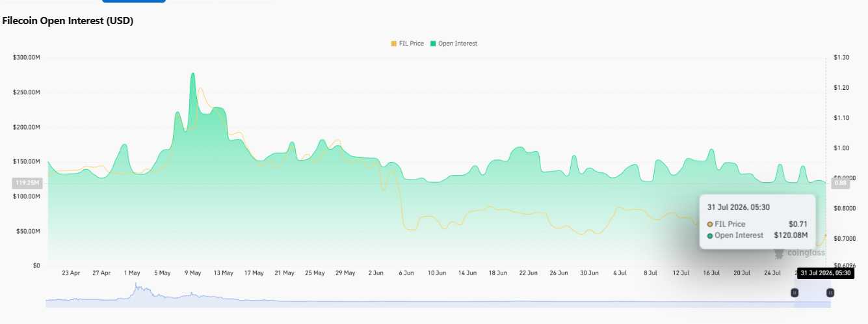Click the $250.00M left axis label
The image size is (868, 324).
[x=27, y=92]
